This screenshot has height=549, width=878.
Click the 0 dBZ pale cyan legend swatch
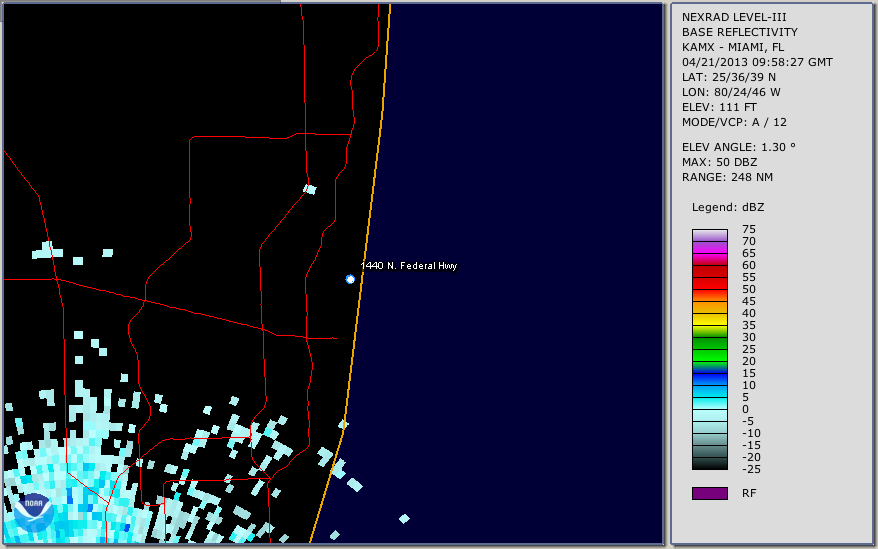pos(709,416)
